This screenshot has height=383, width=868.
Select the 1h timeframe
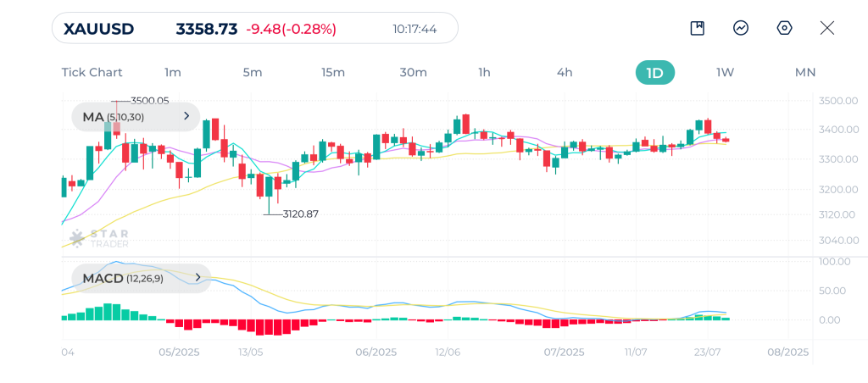(x=484, y=72)
